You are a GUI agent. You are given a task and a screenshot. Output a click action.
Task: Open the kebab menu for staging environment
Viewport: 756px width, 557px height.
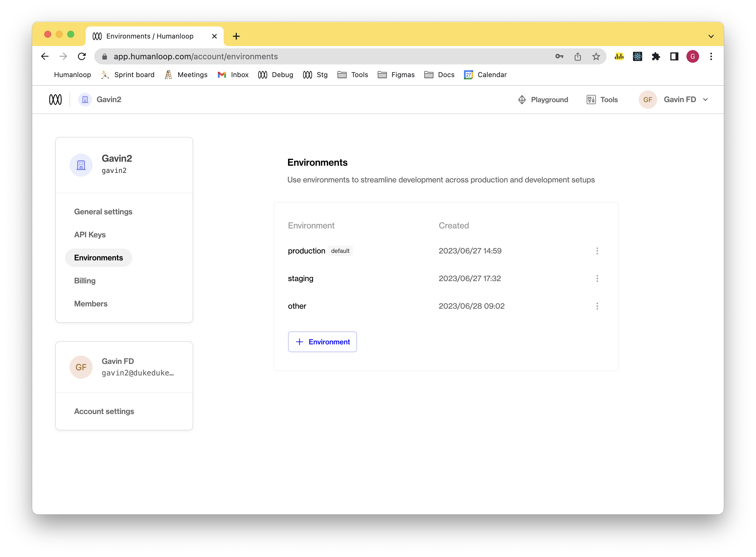click(597, 278)
